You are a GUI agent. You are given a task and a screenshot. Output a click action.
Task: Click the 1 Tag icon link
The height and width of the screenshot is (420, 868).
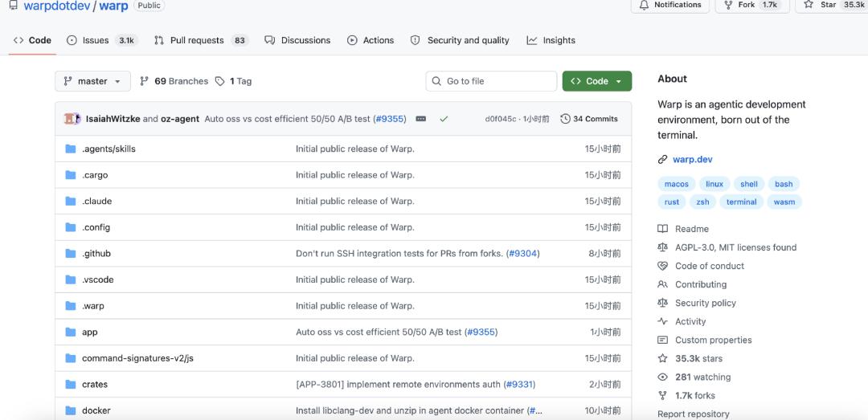click(220, 81)
